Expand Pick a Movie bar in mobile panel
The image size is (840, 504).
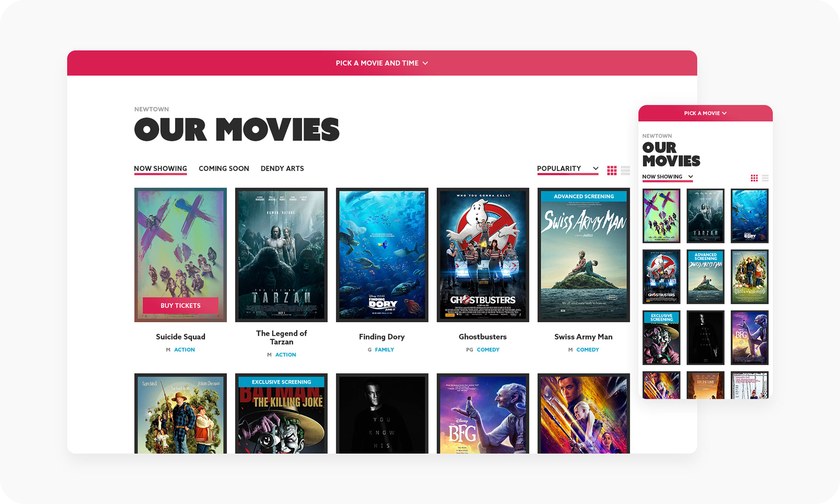(x=705, y=113)
